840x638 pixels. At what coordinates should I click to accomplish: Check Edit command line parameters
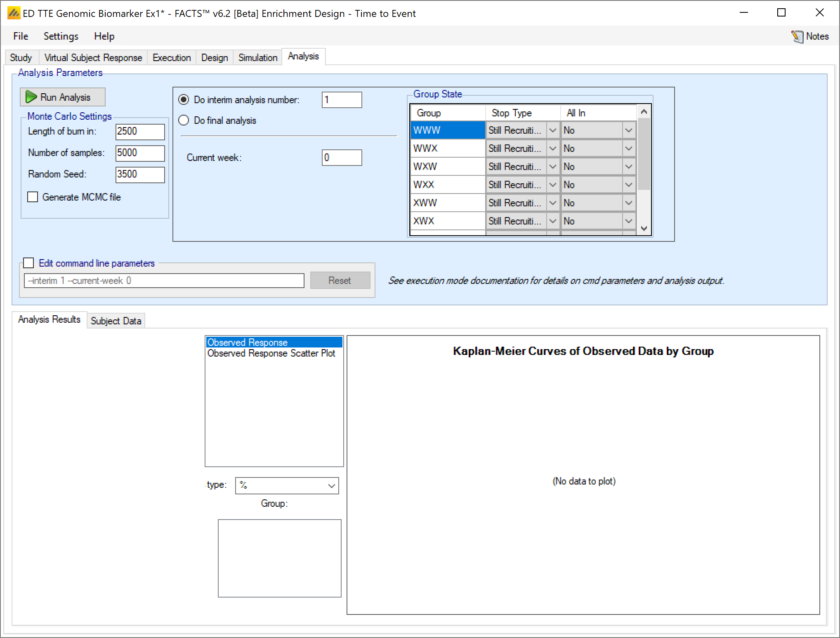pos(28,263)
